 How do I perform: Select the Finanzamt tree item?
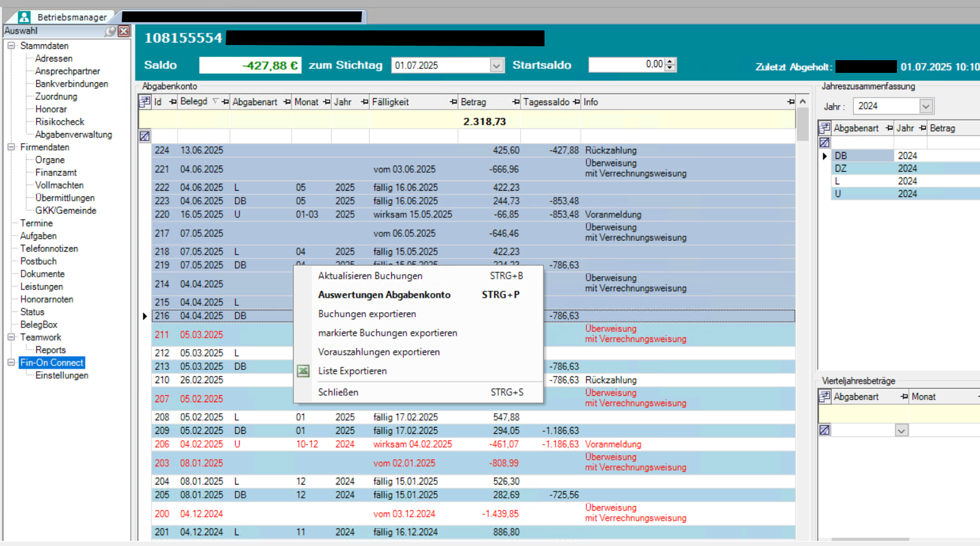[56, 172]
